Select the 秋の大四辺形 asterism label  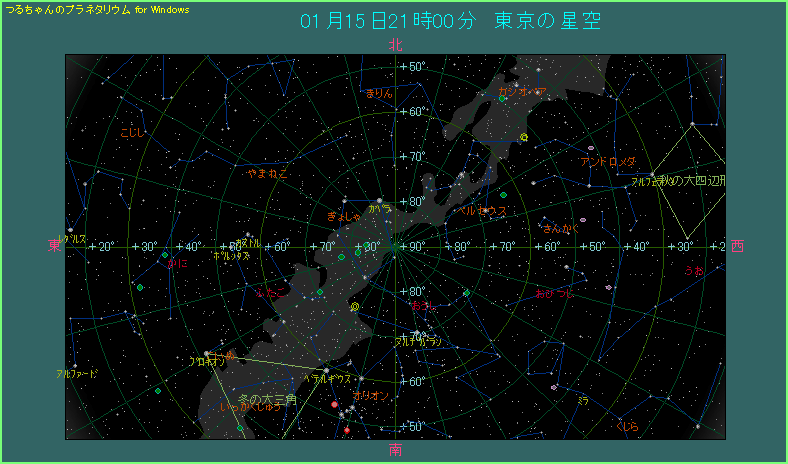click(x=691, y=181)
